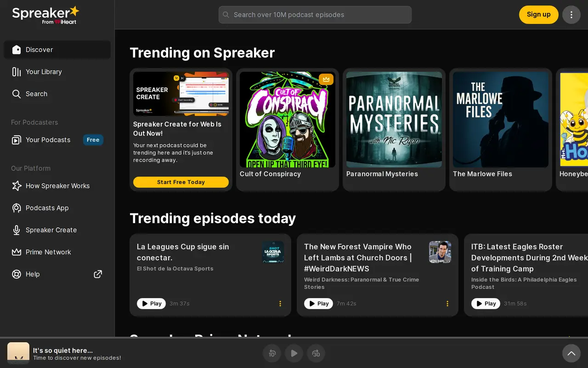Click 'La Leagues Cup sigue sin conectar.' title
The height and width of the screenshot is (368, 588).
pyautogui.click(x=183, y=252)
